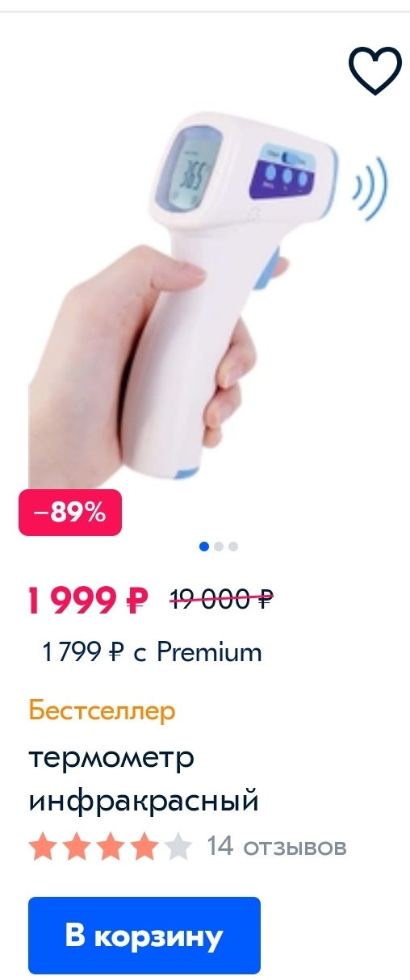The image size is (410, 980).
Task: Add the item with the В корзину button
Action: [144, 936]
